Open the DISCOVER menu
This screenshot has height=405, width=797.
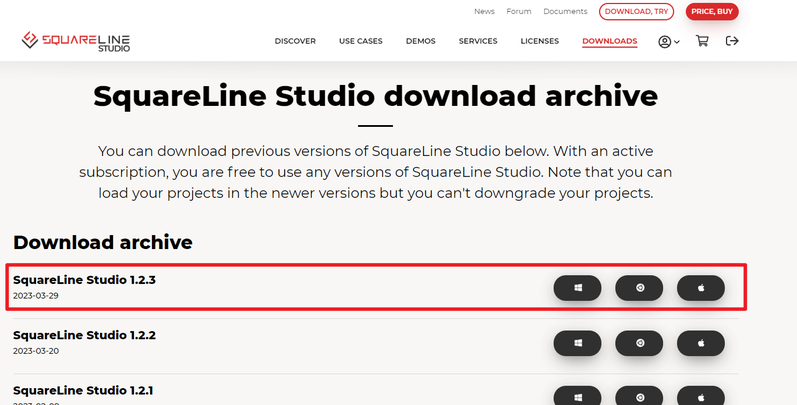pos(295,41)
